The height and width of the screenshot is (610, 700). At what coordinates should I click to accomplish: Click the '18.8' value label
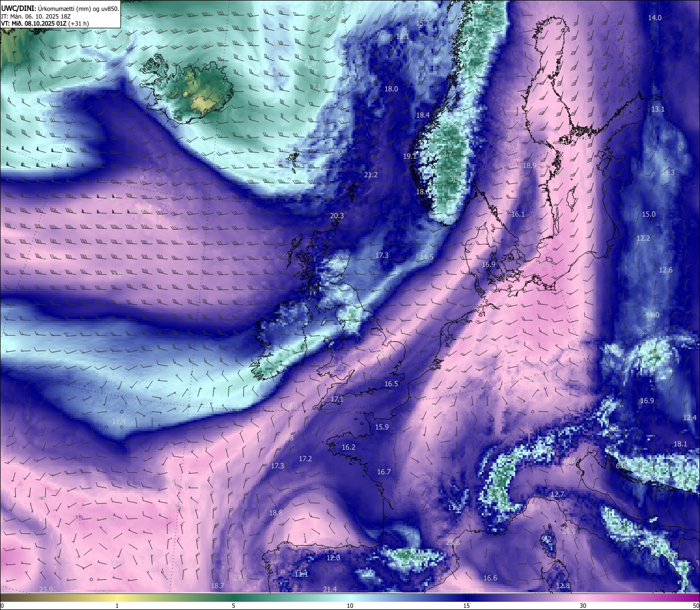[x=276, y=513]
